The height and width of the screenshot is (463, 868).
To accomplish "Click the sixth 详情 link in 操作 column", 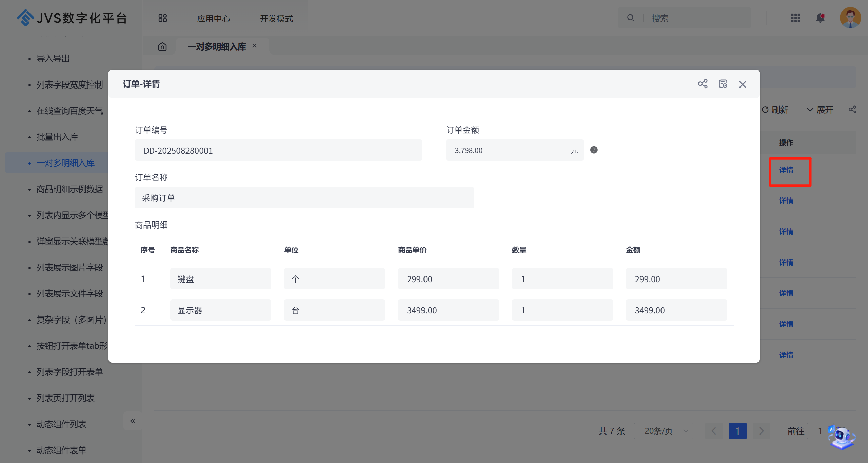I will 786,324.
